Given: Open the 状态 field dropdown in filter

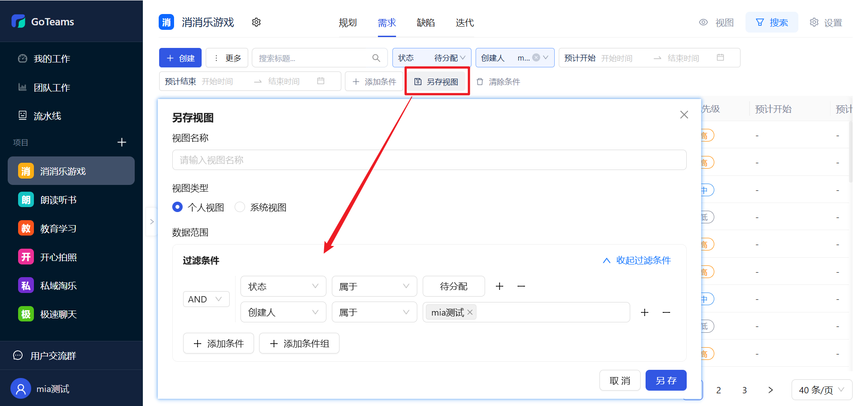Looking at the screenshot, I should click(x=283, y=286).
